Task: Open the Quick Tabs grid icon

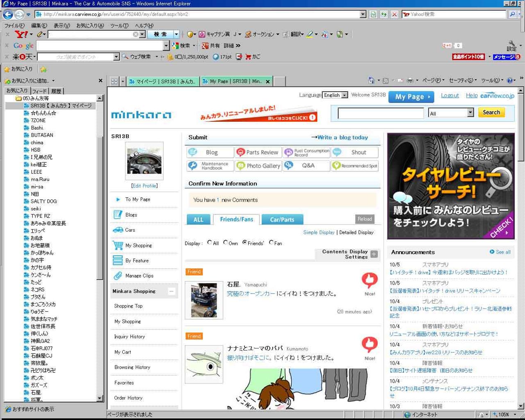Action: (114, 81)
